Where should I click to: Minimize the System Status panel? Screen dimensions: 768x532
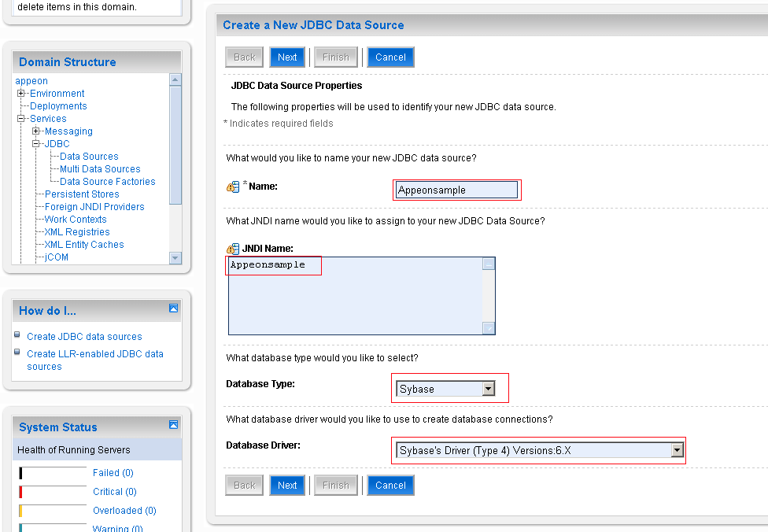[x=173, y=425]
